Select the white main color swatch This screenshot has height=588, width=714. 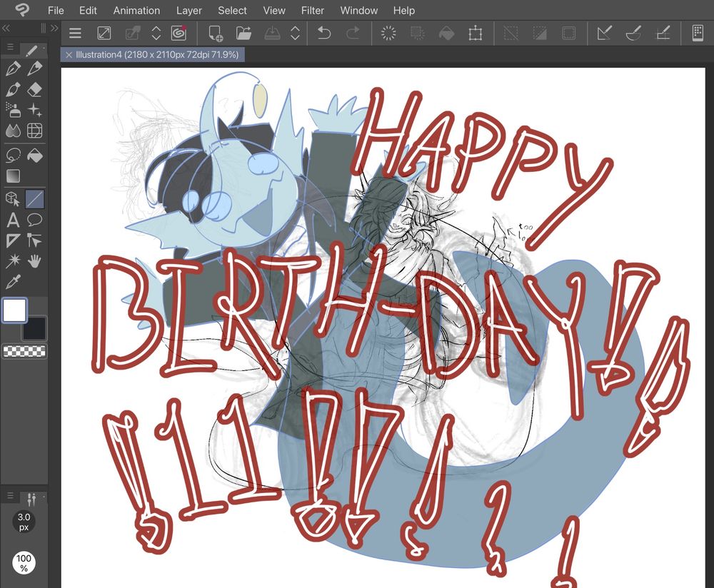[14, 310]
